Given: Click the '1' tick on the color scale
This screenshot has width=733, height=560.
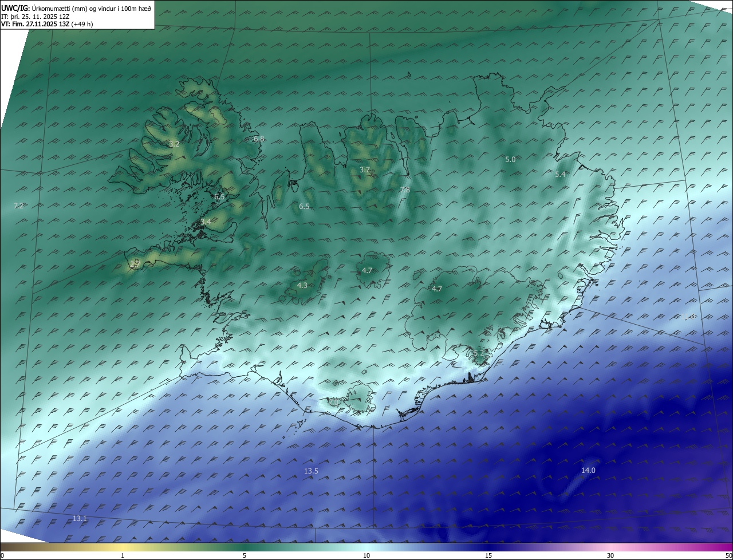Looking at the screenshot, I should (x=123, y=555).
